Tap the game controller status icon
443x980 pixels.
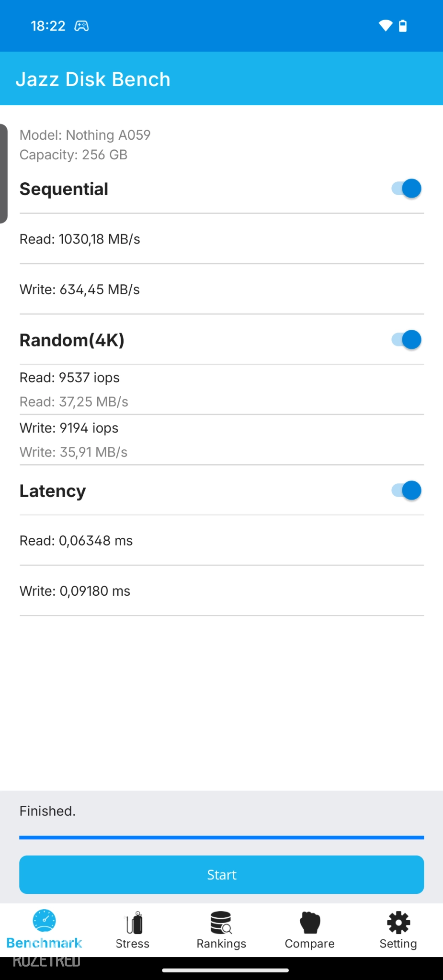81,26
